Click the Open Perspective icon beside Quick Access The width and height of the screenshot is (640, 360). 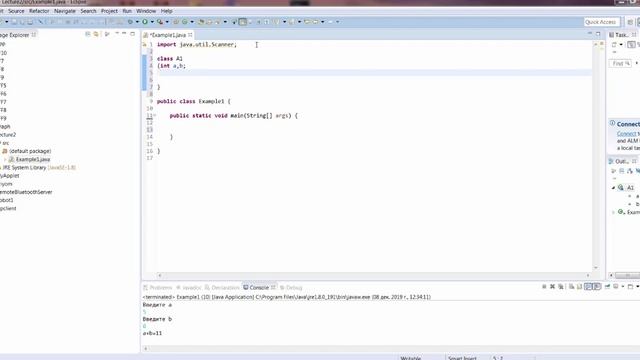point(630,22)
